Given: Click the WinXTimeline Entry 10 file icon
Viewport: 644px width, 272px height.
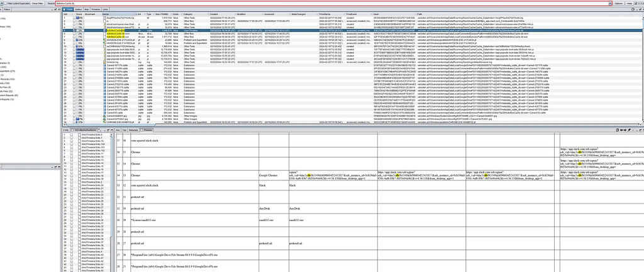Looking at the screenshot, I should tap(79, 141).
